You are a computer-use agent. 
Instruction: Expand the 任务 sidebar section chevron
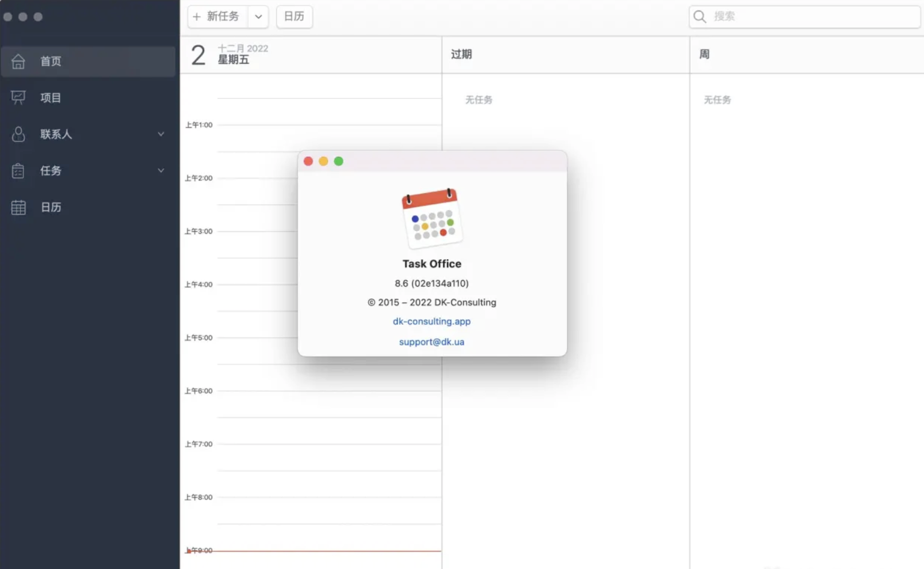click(161, 171)
